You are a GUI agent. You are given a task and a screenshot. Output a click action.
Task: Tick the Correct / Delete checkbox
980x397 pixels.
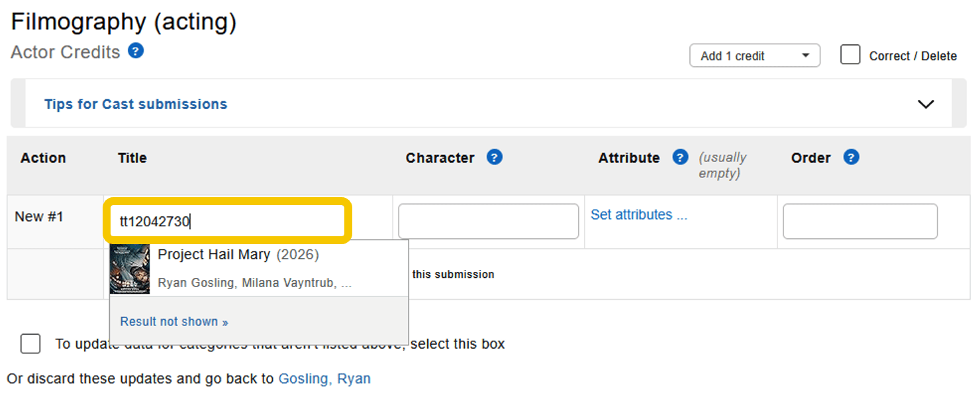850,55
